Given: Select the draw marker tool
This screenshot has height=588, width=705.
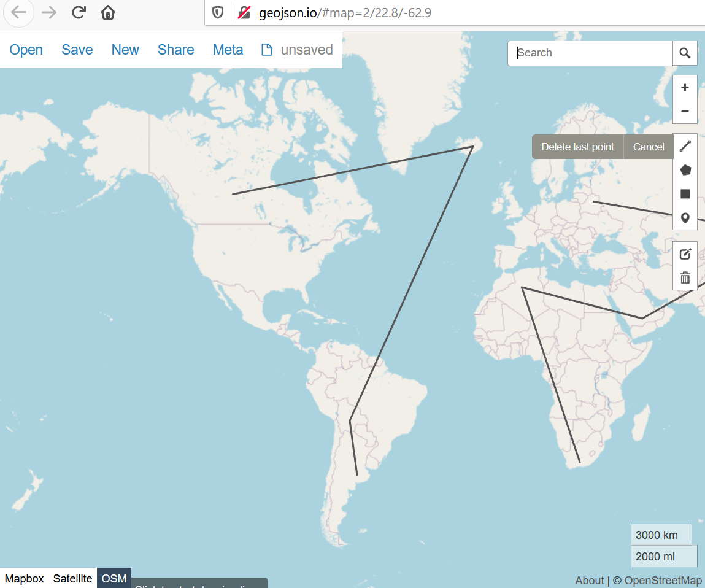Looking at the screenshot, I should point(685,218).
